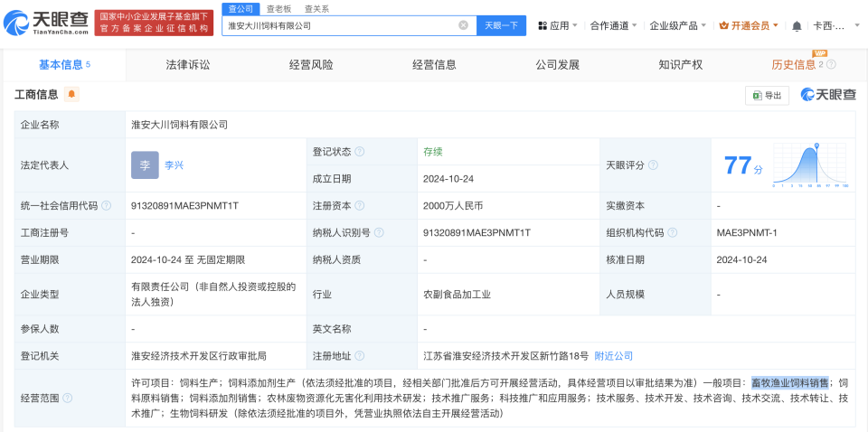The height and width of the screenshot is (432, 868).
Task: Clear the search field with the X icon
Action: click(x=463, y=25)
